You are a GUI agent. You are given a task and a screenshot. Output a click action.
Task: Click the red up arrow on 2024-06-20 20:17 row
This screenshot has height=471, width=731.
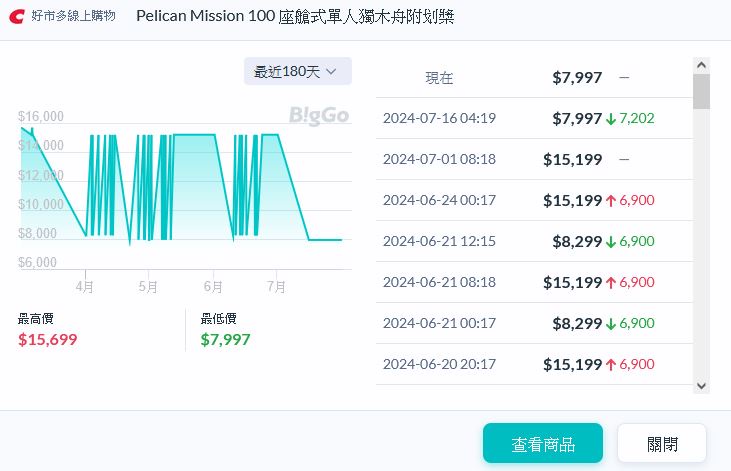point(611,365)
